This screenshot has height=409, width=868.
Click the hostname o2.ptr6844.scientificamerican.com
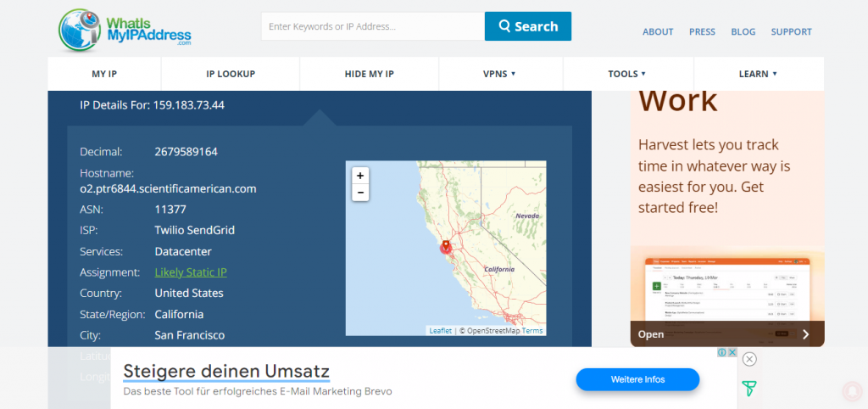(x=169, y=189)
